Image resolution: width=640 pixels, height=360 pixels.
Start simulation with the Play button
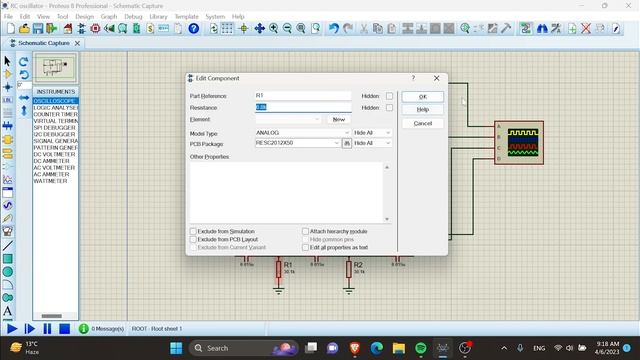click(12, 329)
